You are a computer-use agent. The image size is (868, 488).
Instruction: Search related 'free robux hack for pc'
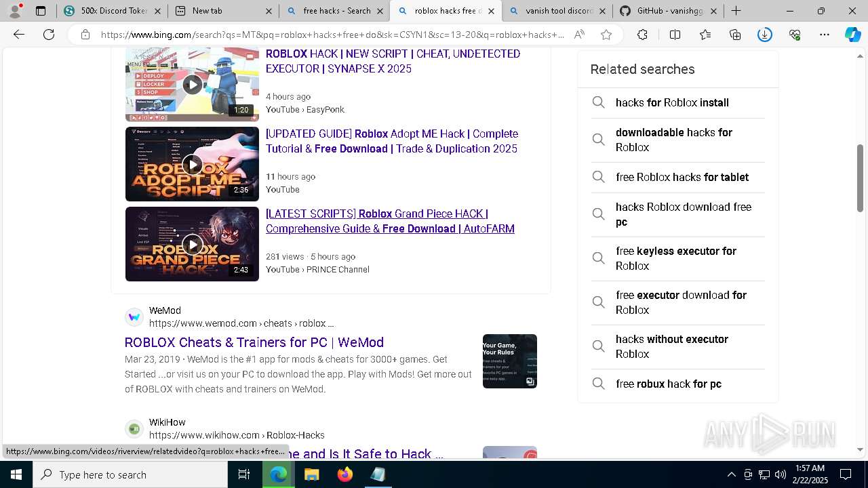click(678, 384)
